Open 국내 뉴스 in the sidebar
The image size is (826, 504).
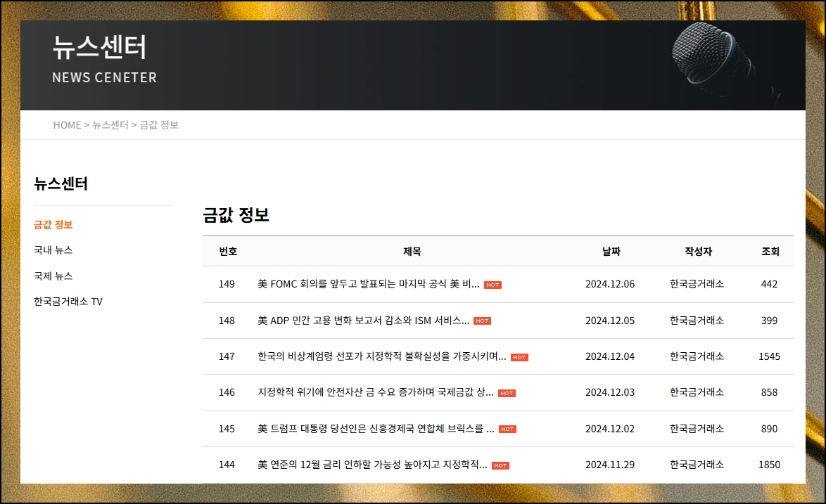53,250
